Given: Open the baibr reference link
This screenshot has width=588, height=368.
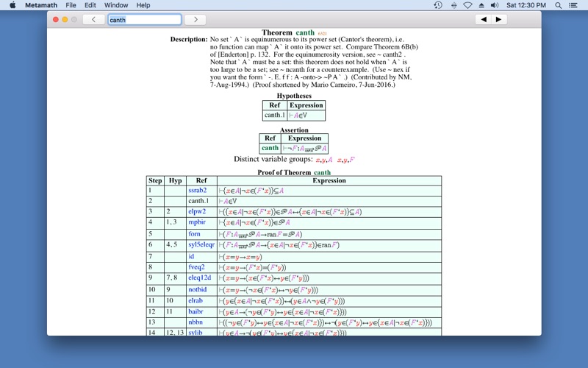Looking at the screenshot, I should [196, 311].
